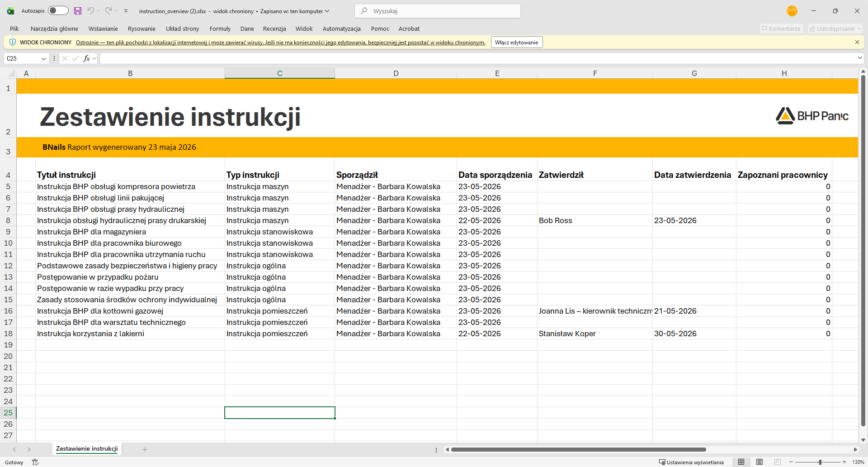The height and width of the screenshot is (467, 868).
Task: Open the Dane tab
Action: click(x=247, y=29)
